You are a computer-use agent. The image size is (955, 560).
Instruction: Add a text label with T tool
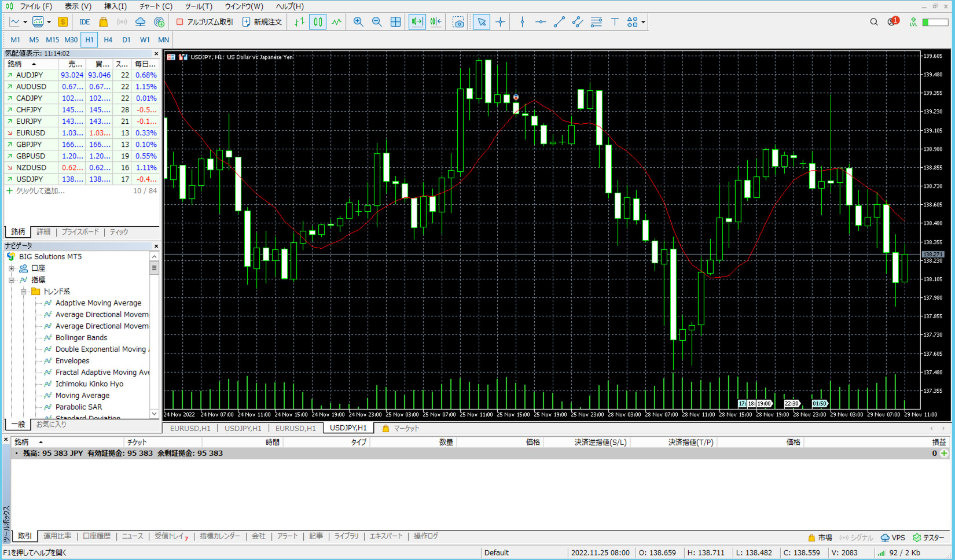(x=615, y=22)
